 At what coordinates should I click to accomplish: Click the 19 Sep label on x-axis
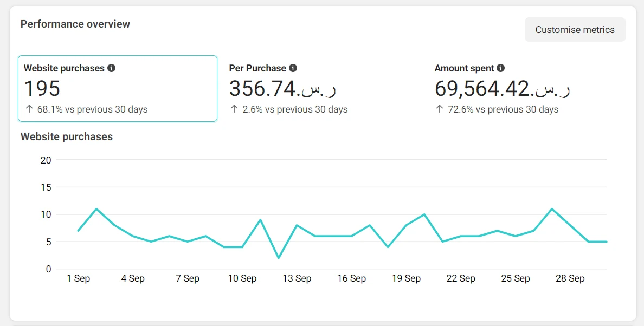(x=406, y=278)
